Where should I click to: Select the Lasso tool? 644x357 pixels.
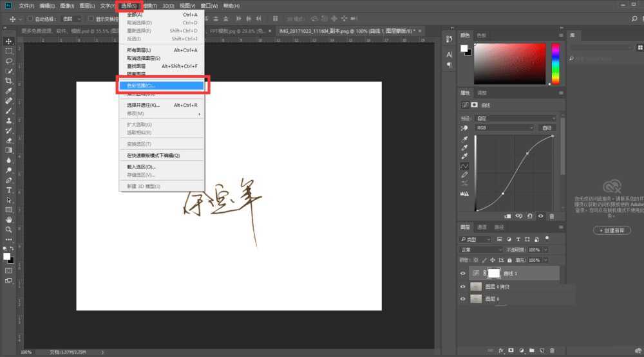pyautogui.click(x=9, y=60)
